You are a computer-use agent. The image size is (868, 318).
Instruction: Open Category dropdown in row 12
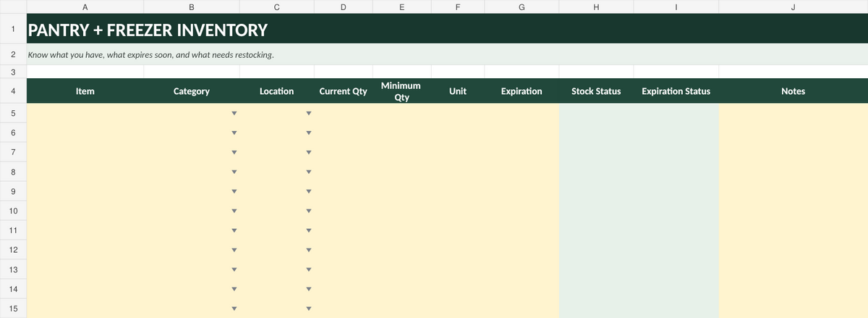234,251
